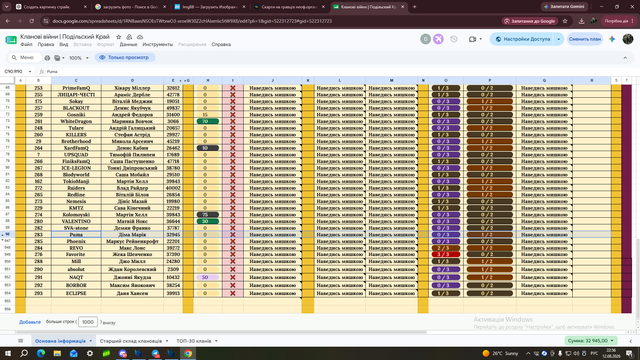This screenshot has width=640, height=360.
Task: Open File Explorer from the taskbar
Action: [57, 353]
